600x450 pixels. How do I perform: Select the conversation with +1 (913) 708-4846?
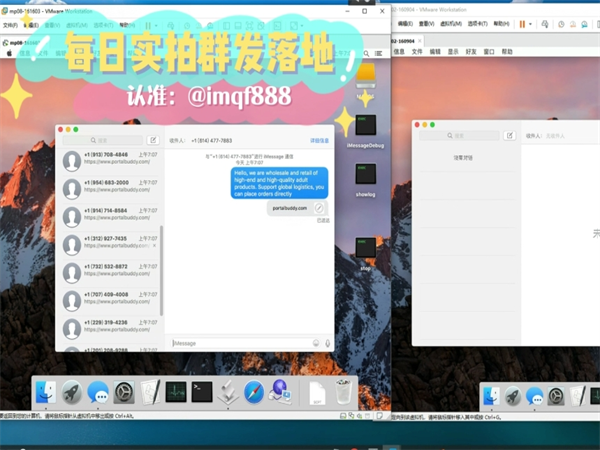109,158
